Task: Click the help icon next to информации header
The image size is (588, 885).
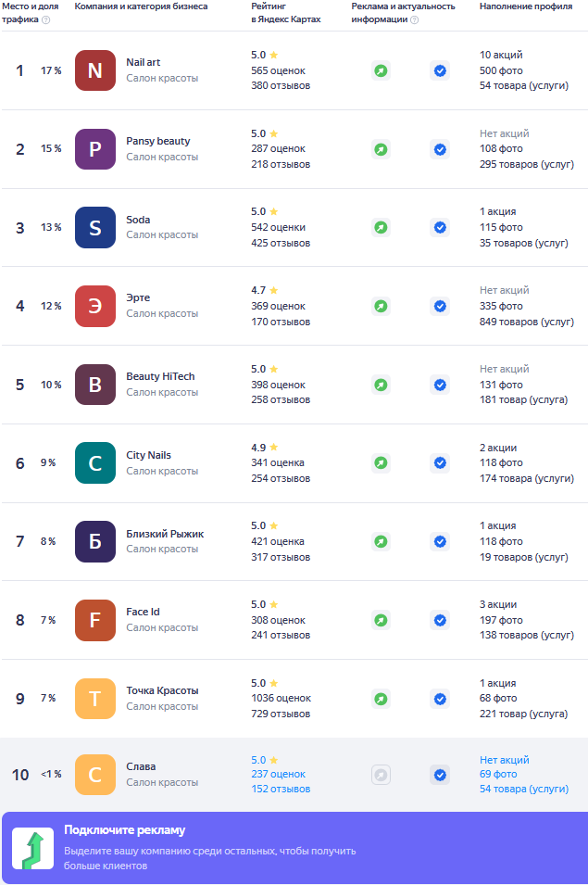Action: click(415, 19)
